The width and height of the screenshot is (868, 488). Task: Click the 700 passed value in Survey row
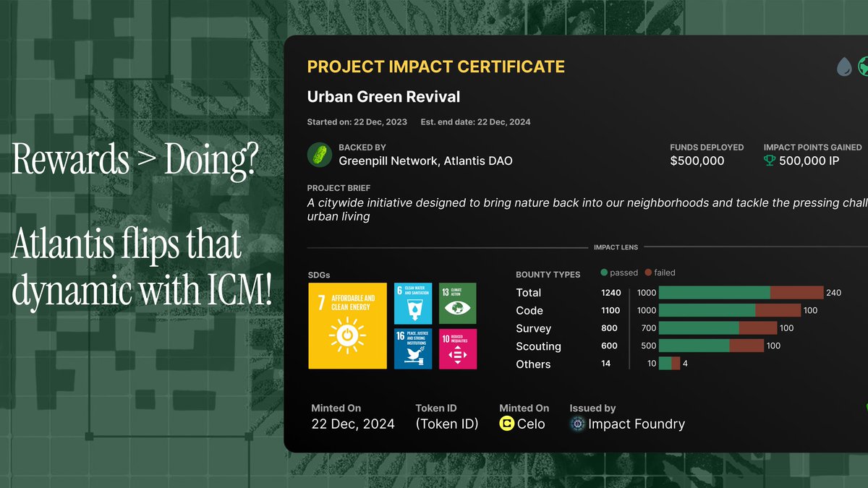(649, 328)
